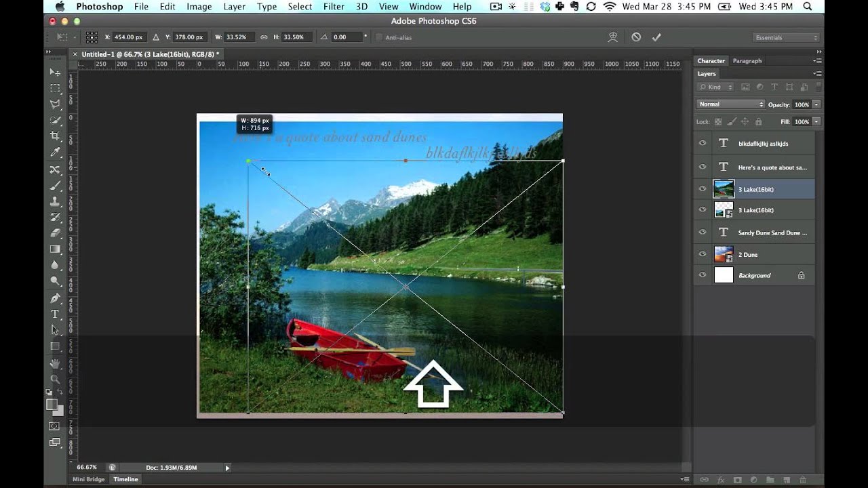Expand the Opacity slider dropdown arrow
The width and height of the screenshot is (868, 488).
click(x=816, y=104)
